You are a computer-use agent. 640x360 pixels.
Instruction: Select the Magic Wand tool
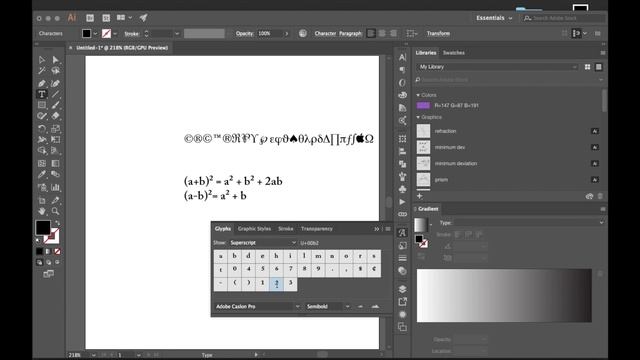coord(42,71)
